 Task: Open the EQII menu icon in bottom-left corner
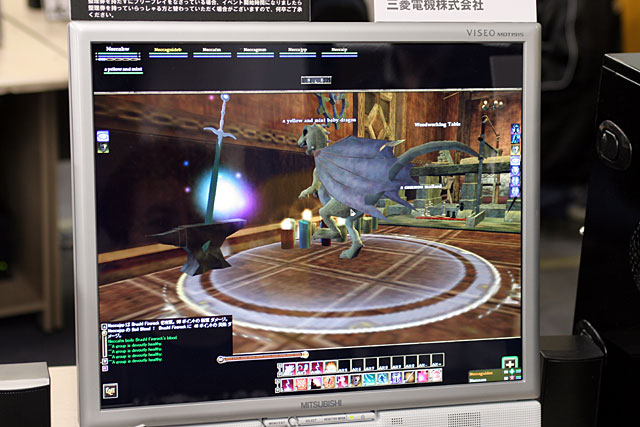[111, 389]
